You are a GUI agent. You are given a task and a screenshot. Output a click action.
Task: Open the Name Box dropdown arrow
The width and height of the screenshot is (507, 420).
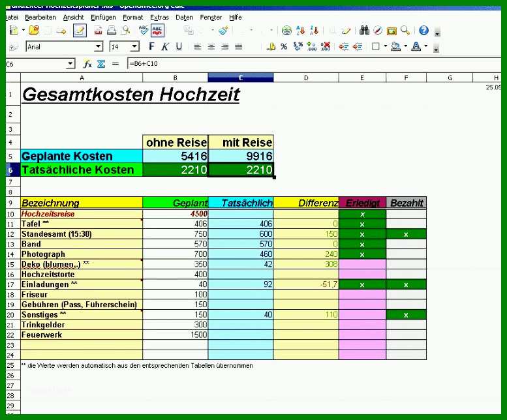coord(70,64)
